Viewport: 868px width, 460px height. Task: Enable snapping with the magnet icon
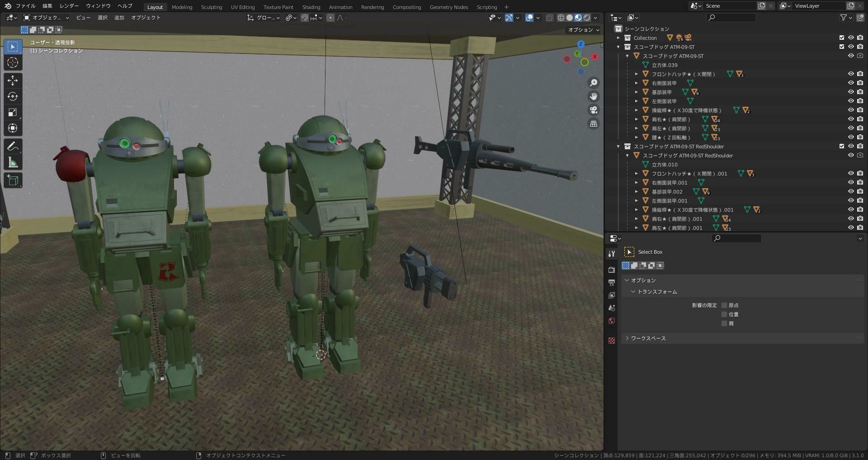pos(304,18)
